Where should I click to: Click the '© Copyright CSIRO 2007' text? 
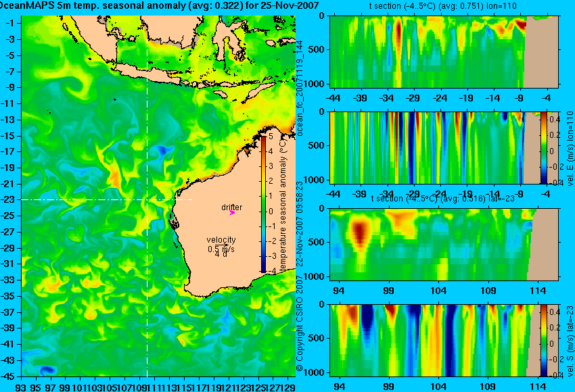coord(300,324)
